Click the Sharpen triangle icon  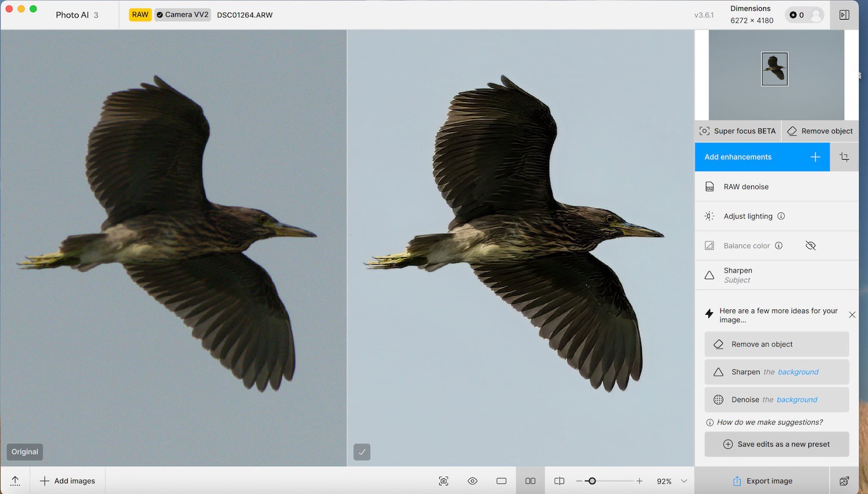point(709,275)
